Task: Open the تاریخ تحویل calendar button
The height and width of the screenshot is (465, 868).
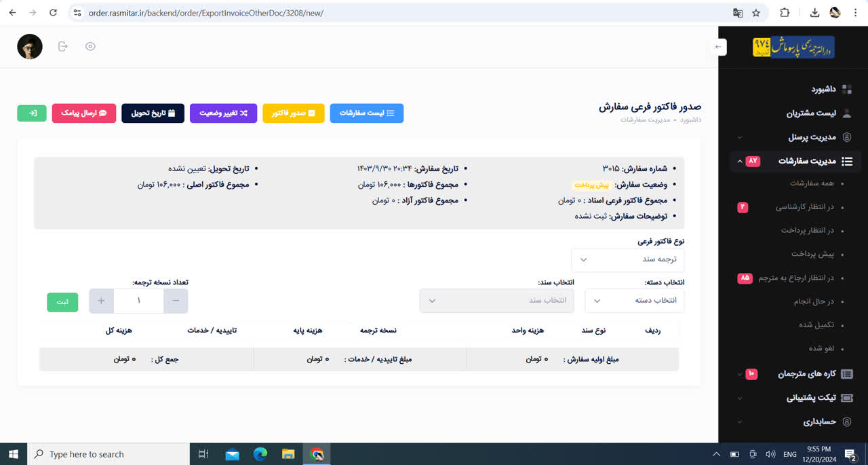Action: (153, 113)
